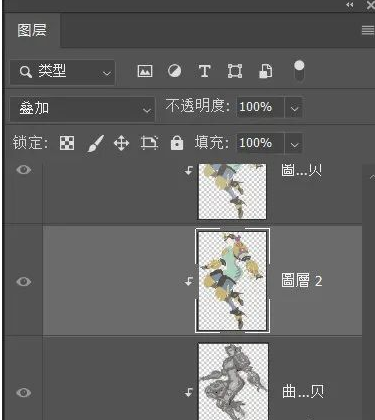
Task: Open the 类型 filter type dropdown
Action: pyautogui.click(x=62, y=72)
